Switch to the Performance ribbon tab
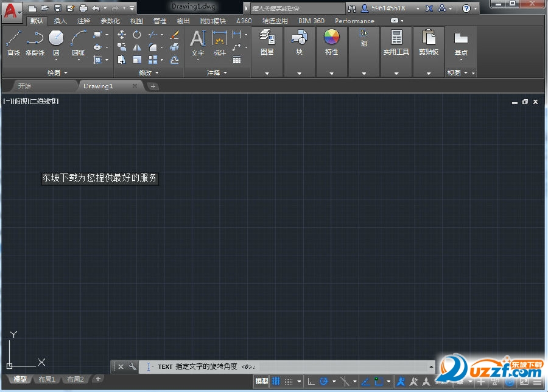 coord(354,21)
